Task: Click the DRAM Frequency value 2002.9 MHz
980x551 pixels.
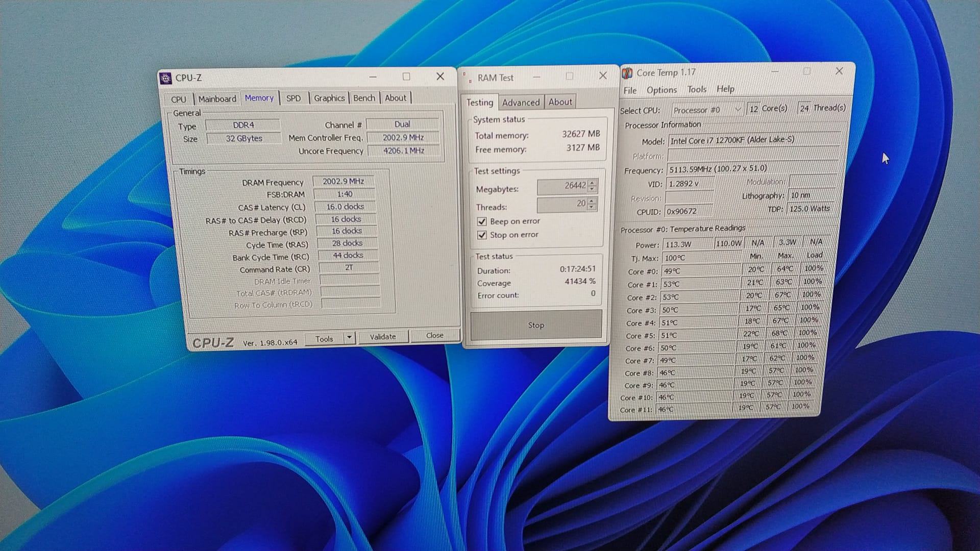Action: pyautogui.click(x=343, y=182)
